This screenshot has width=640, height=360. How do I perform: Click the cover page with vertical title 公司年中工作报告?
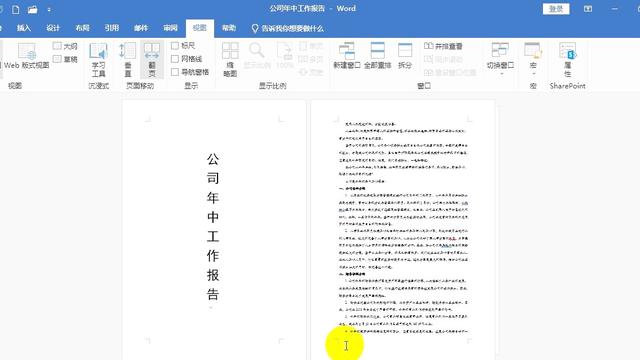pyautogui.click(x=214, y=230)
